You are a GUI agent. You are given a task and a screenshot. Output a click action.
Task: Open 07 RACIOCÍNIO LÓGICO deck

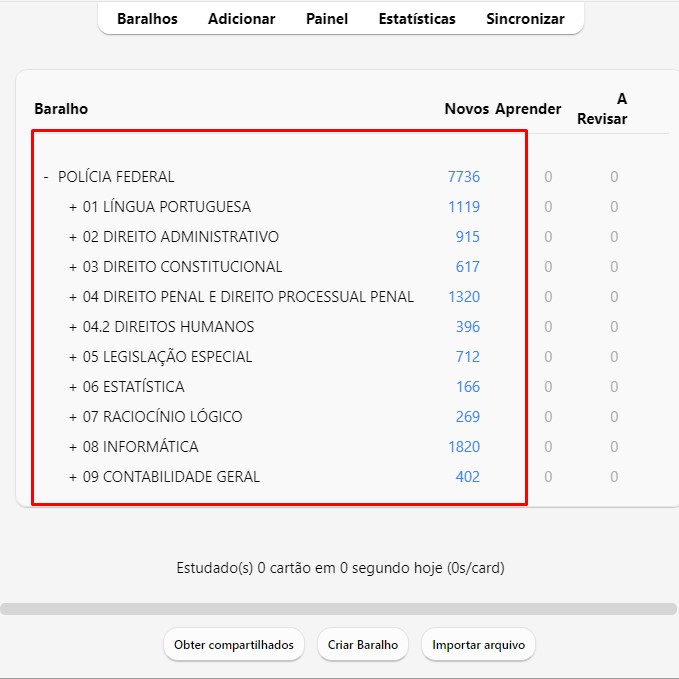162,417
